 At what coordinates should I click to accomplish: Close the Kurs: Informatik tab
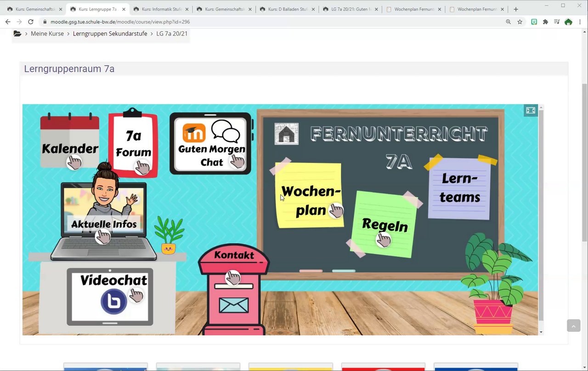click(x=187, y=9)
